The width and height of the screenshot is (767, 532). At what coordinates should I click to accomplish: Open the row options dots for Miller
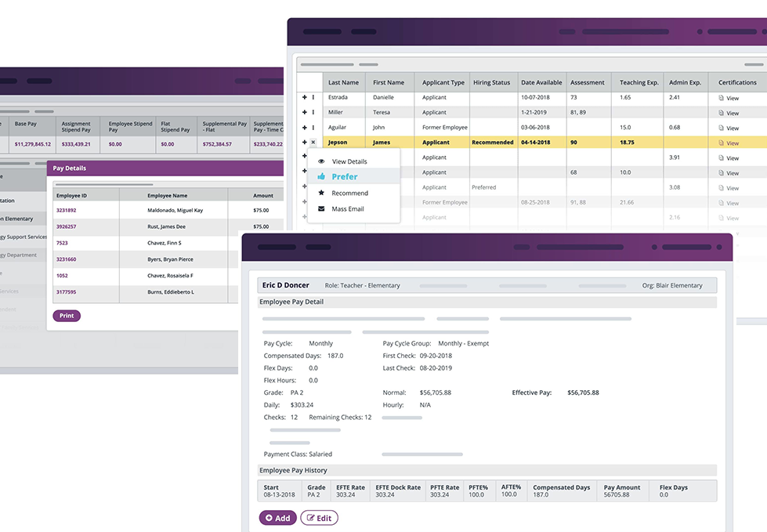(313, 112)
